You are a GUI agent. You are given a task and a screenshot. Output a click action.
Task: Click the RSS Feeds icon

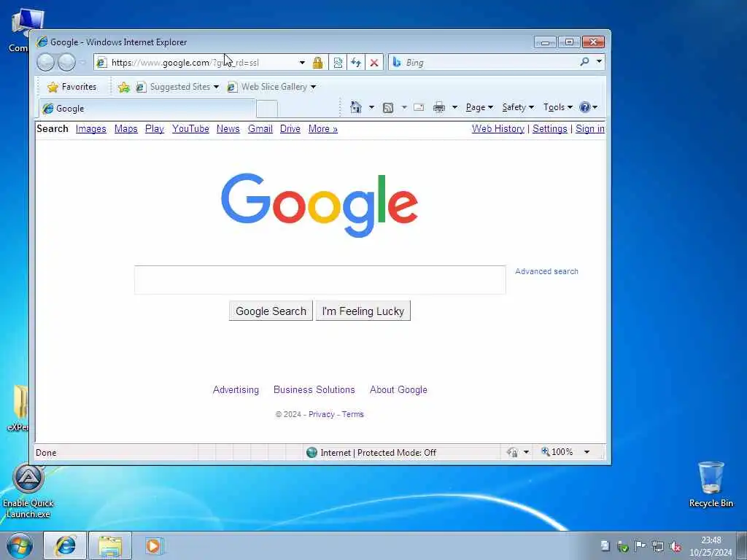click(x=388, y=108)
